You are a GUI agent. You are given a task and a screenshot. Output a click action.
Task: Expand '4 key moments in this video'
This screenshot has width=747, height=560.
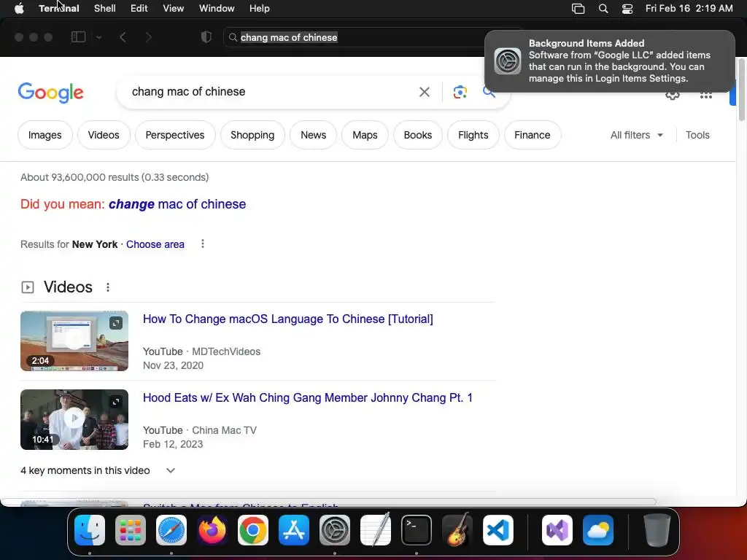98,470
